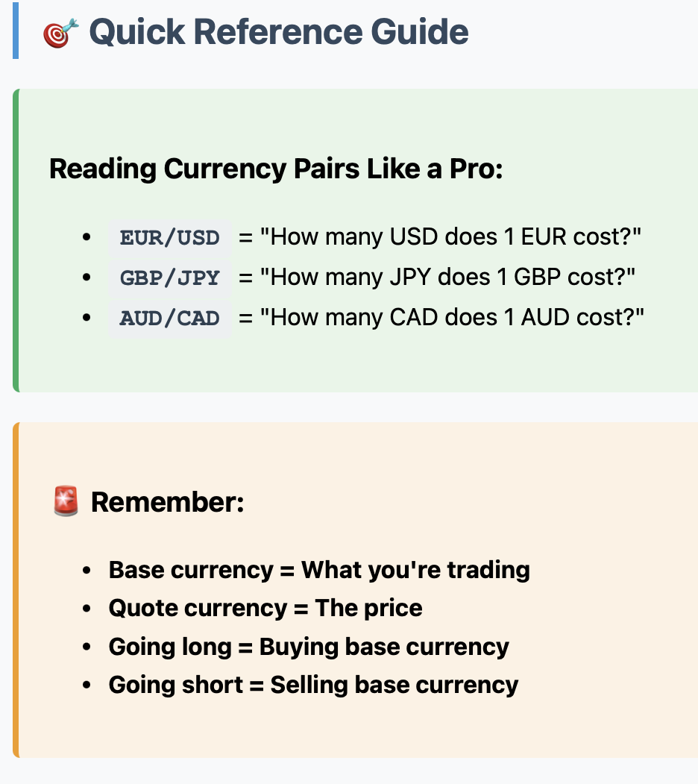Image resolution: width=698 pixels, height=784 pixels.
Task: Click the AUD/CAD code label
Action: 170,319
